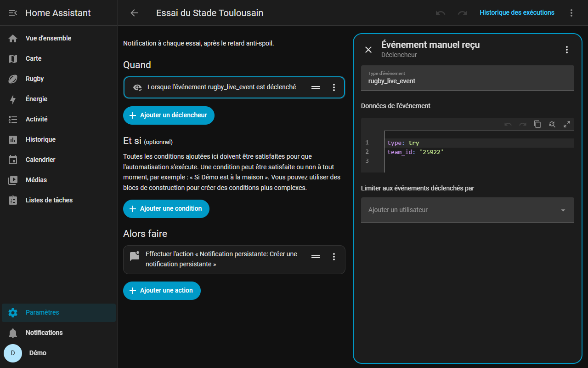Open options menu for rugby_live_event trigger row
This screenshot has width=588, height=368.
tap(334, 87)
